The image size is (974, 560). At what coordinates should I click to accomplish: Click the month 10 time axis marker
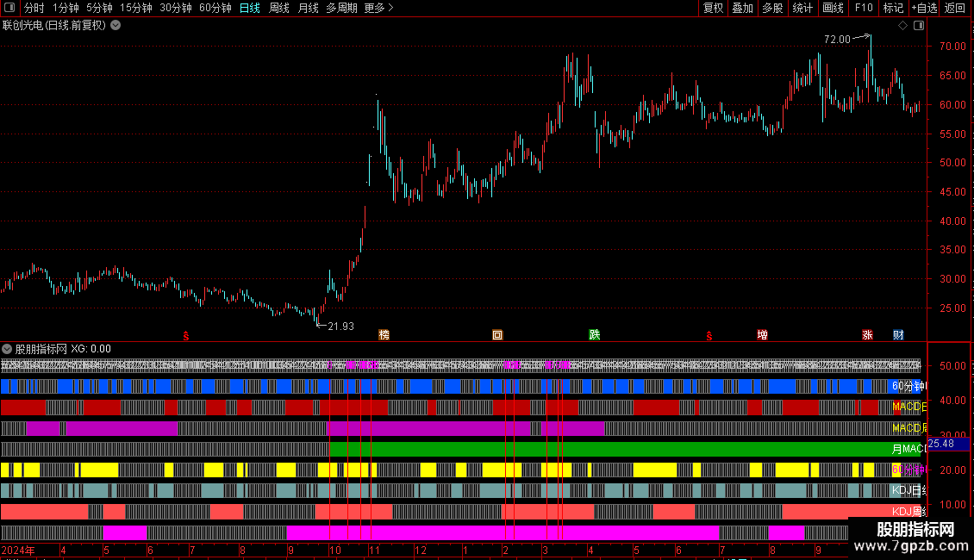coord(334,550)
